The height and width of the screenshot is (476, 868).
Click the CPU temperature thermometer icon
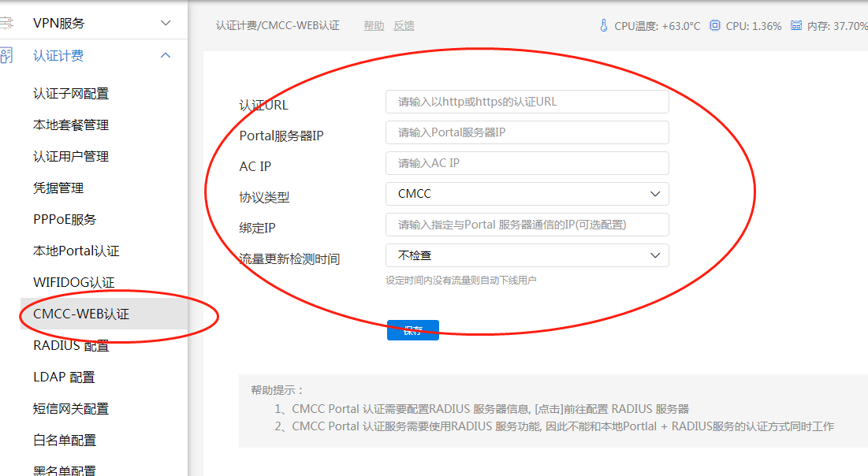605,25
